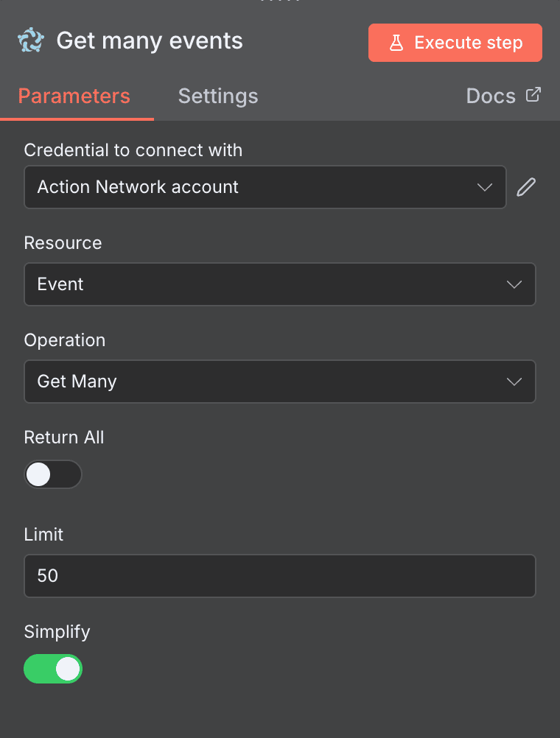
Task: Click the Action Network node icon
Action: click(30, 41)
